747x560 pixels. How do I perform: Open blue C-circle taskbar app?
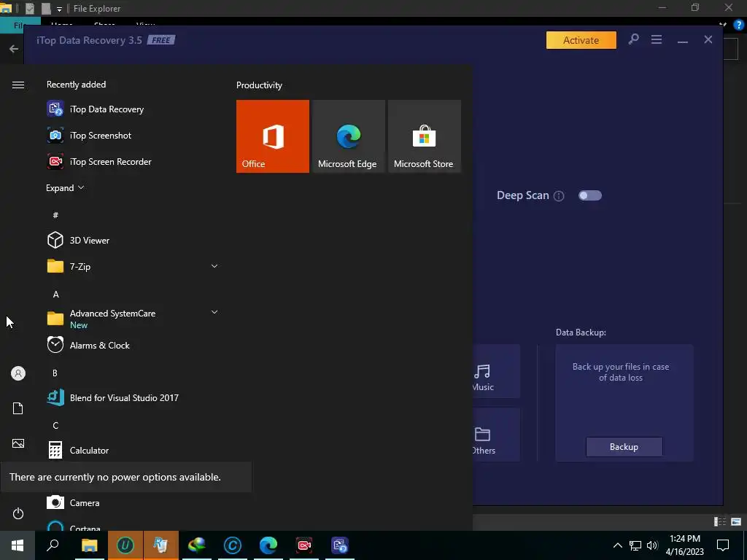tap(233, 545)
